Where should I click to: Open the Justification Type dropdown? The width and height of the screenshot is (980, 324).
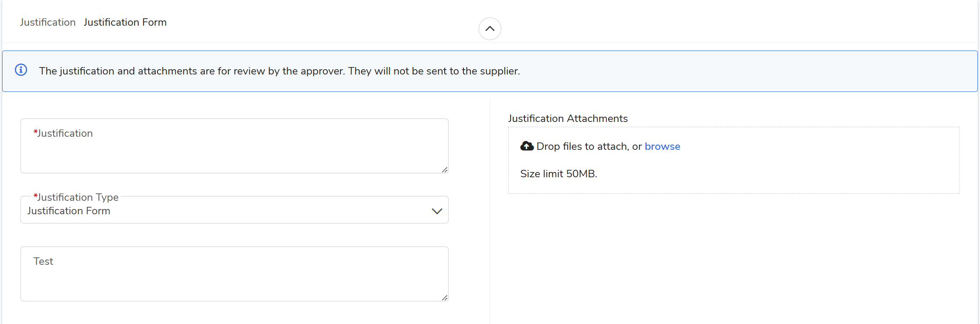click(234, 211)
